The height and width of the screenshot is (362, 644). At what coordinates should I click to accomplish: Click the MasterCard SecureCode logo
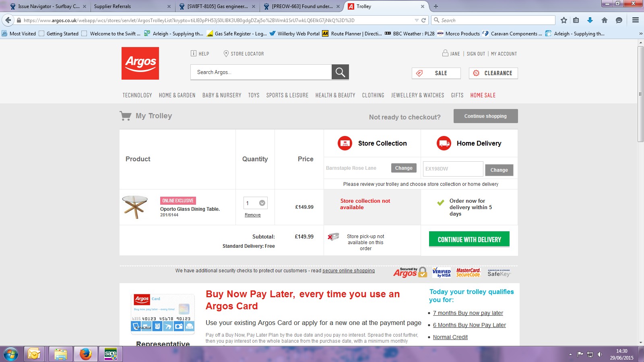[x=468, y=273]
